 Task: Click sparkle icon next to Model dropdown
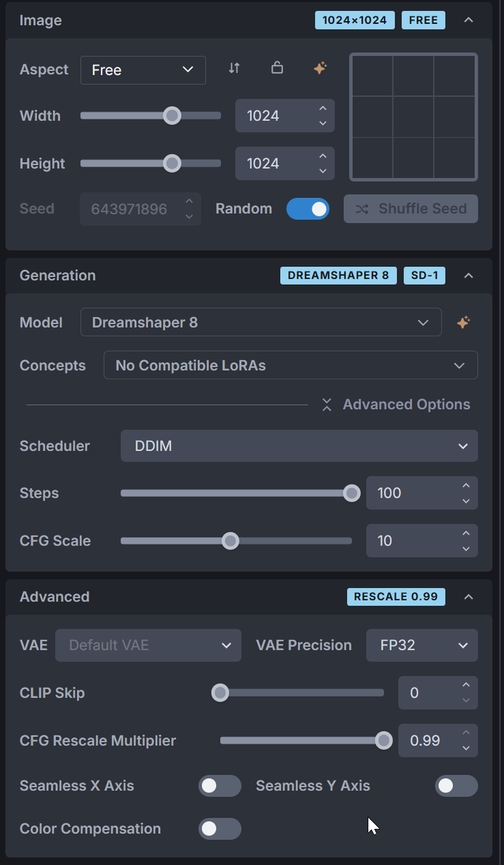point(464,323)
